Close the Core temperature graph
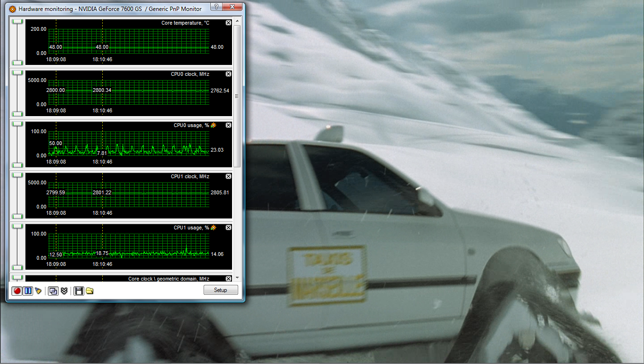 229,23
